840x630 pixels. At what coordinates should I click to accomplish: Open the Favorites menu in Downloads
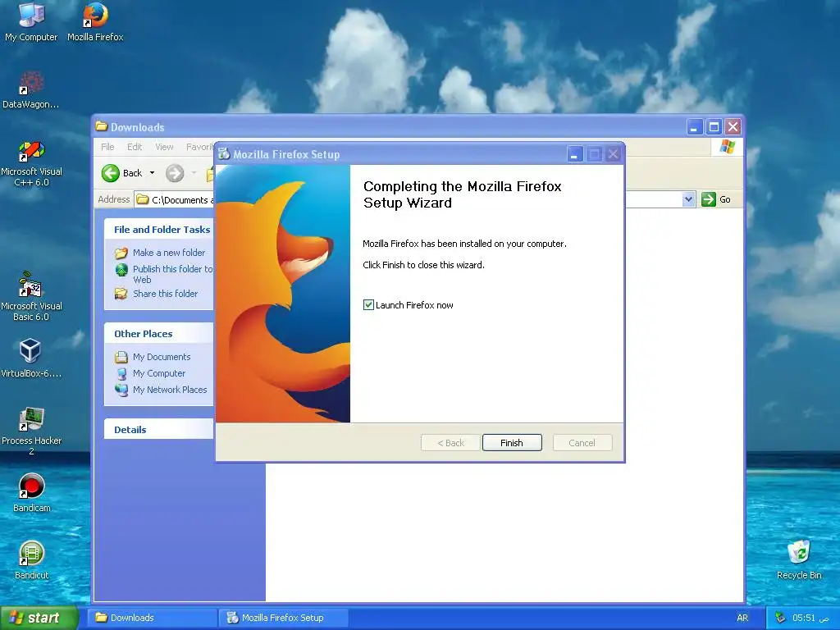[x=199, y=147]
